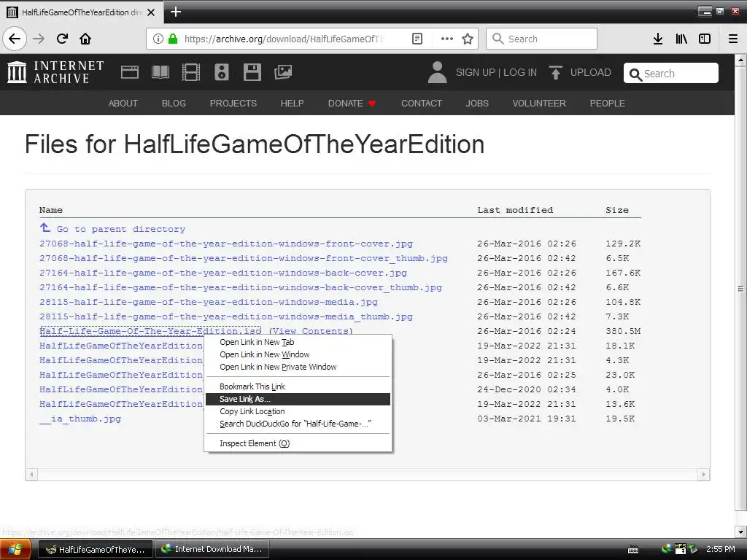
Task: Open the DONATE navigation item
Action: [352, 104]
